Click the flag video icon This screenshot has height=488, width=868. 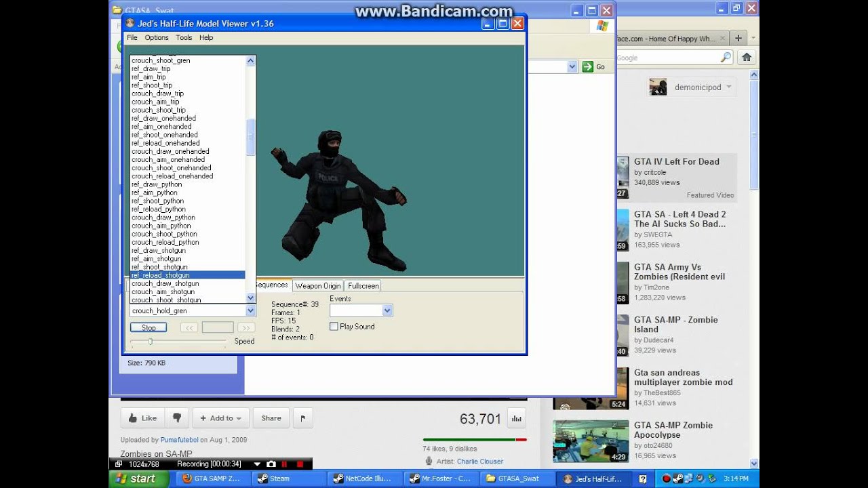coord(302,418)
